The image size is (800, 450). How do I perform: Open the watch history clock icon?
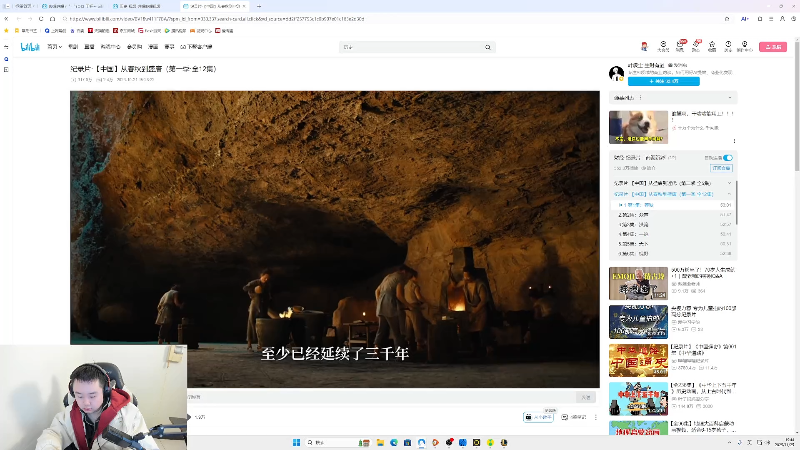tap(728, 46)
